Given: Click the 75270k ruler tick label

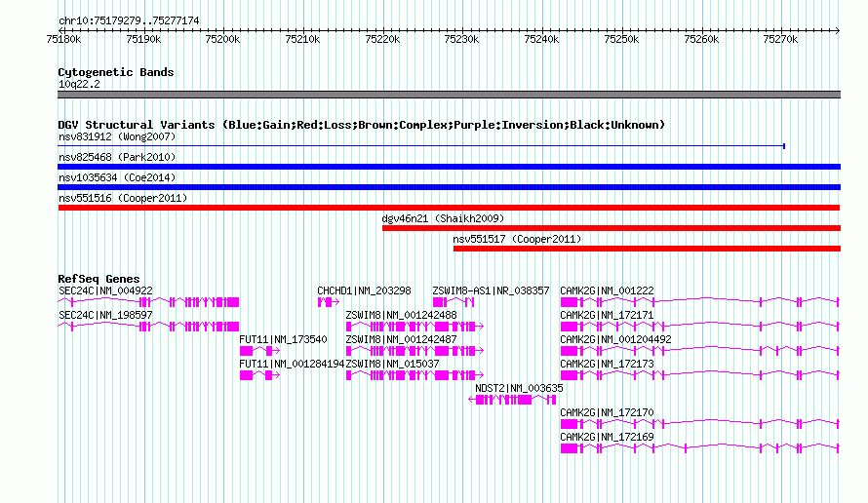Looking at the screenshot, I should (x=780, y=39).
